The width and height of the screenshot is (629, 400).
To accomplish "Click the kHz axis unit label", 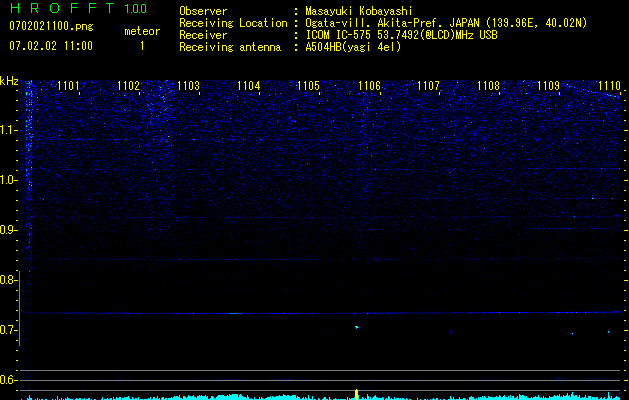I will (x=9, y=81).
